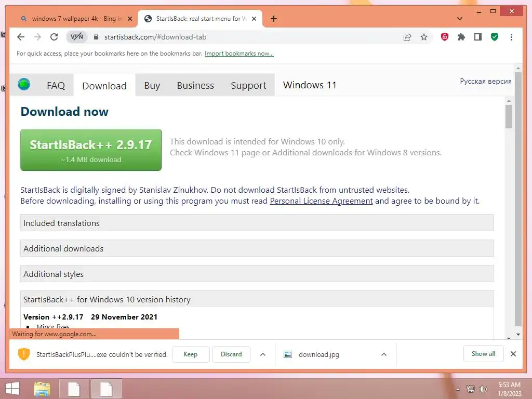Open File Explorer from taskbar
The width and height of the screenshot is (532, 399).
click(42, 389)
